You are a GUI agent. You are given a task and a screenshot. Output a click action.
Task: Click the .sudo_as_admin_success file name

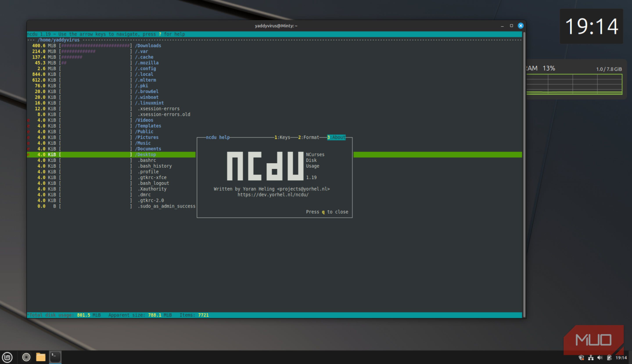[167, 206]
